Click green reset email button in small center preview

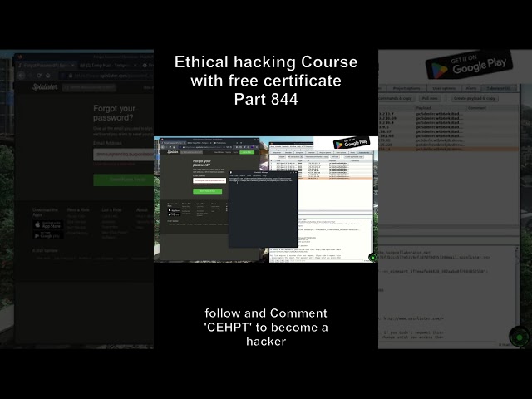tap(207, 191)
